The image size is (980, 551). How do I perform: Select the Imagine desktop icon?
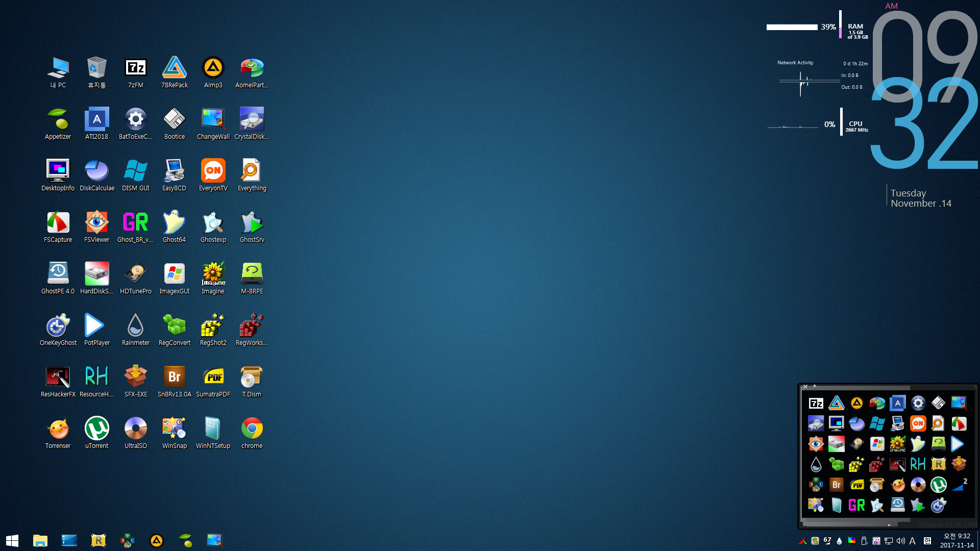pos(213,279)
